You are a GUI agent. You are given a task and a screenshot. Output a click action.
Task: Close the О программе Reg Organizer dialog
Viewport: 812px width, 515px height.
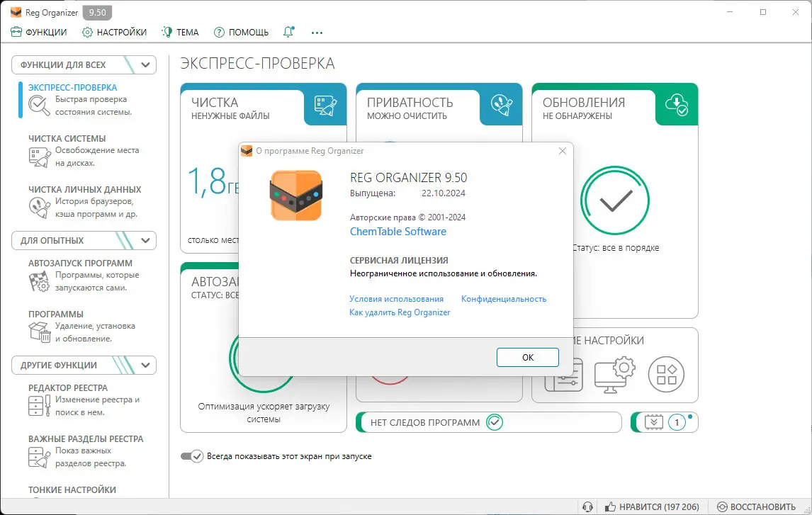click(x=563, y=151)
